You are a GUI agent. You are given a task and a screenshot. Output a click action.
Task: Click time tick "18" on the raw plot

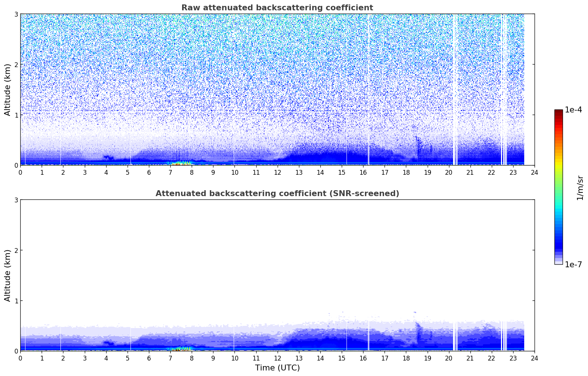pos(406,172)
